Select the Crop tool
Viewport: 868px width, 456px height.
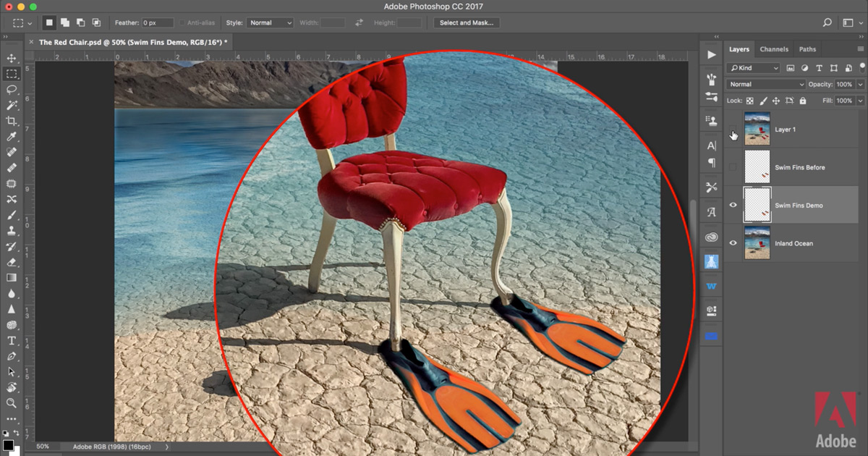pyautogui.click(x=12, y=121)
